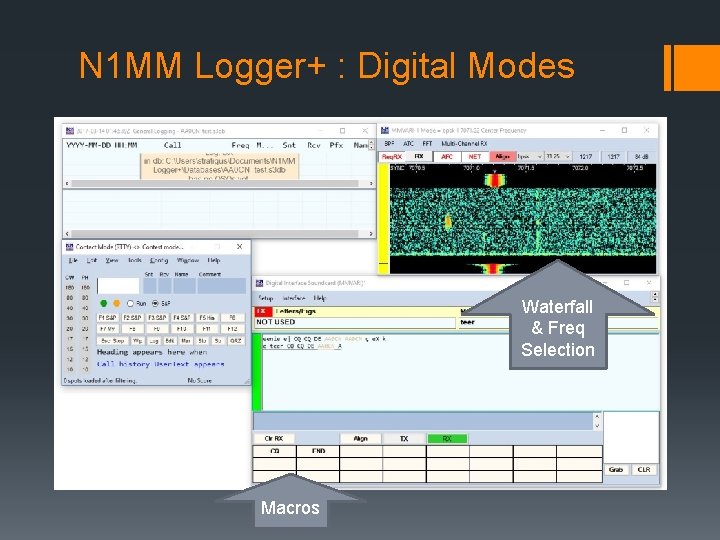Click the green RX button in Digital Interface
Image resolution: width=720 pixels, height=540 pixels.
tap(447, 439)
